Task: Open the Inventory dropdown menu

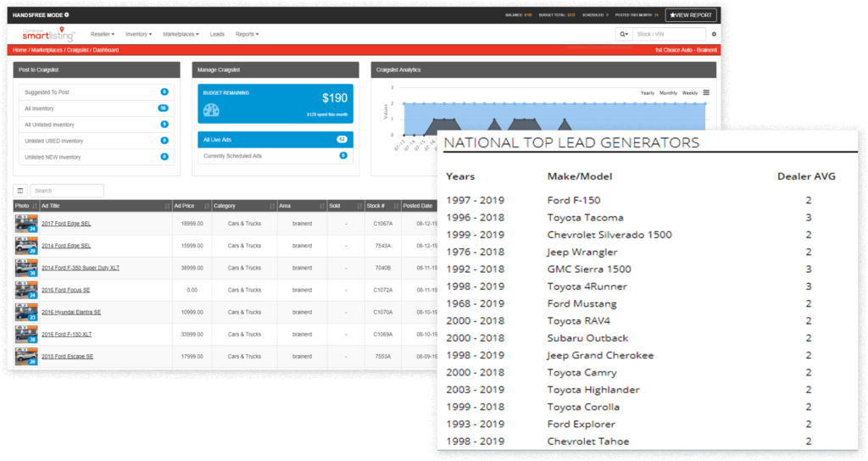Action: pyautogui.click(x=138, y=34)
